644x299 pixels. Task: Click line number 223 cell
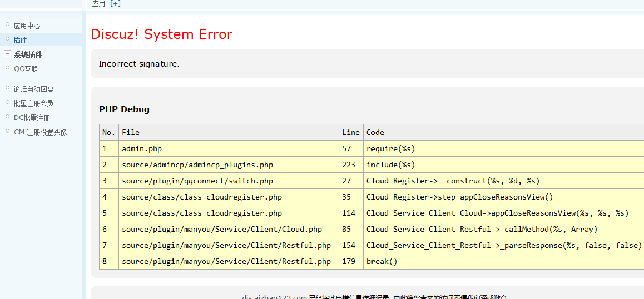tap(351, 165)
